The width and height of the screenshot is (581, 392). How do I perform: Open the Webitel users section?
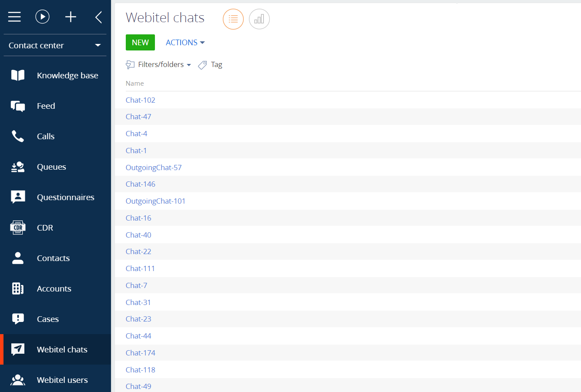[x=62, y=380]
